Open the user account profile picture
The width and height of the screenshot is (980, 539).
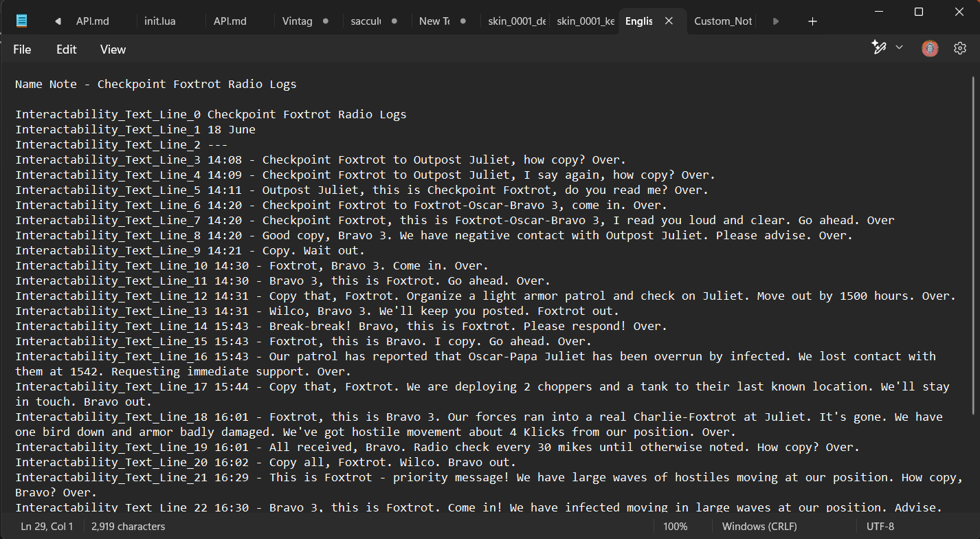click(x=930, y=48)
